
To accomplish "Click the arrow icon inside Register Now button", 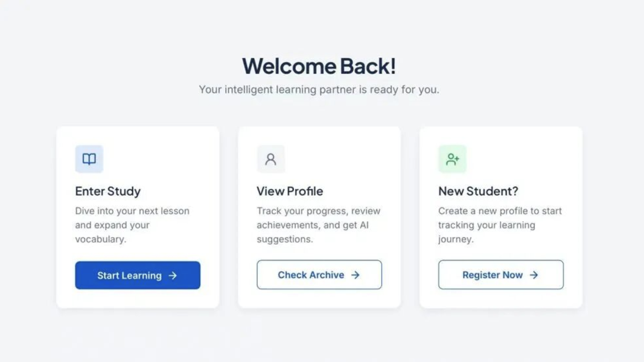I will pyautogui.click(x=534, y=275).
